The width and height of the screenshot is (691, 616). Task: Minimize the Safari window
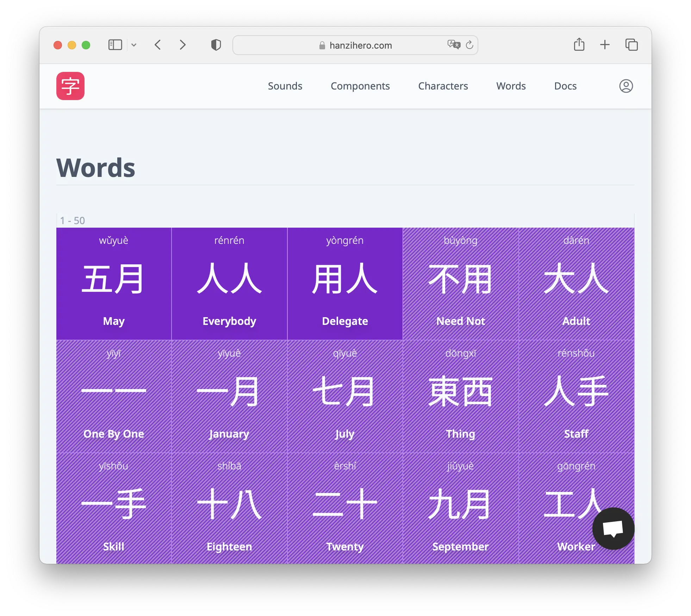(72, 45)
